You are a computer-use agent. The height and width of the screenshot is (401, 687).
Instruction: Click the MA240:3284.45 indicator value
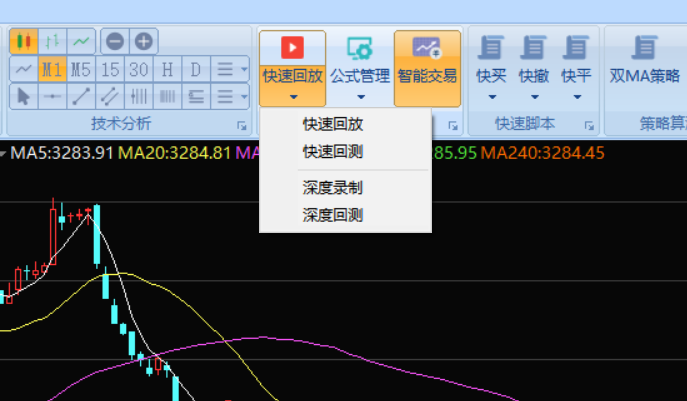[x=542, y=153]
